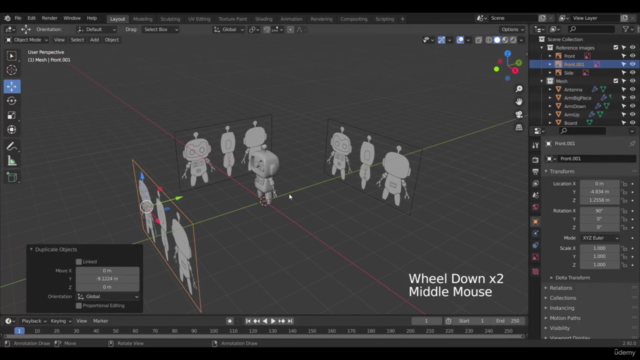Open the timeline Marker menu
This screenshot has height=360, width=640.
click(x=100, y=321)
